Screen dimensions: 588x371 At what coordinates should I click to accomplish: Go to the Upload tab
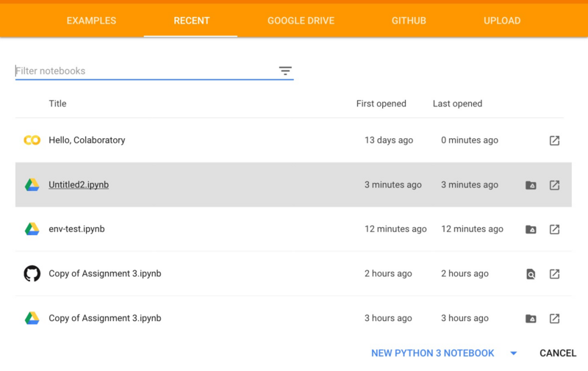click(x=502, y=21)
